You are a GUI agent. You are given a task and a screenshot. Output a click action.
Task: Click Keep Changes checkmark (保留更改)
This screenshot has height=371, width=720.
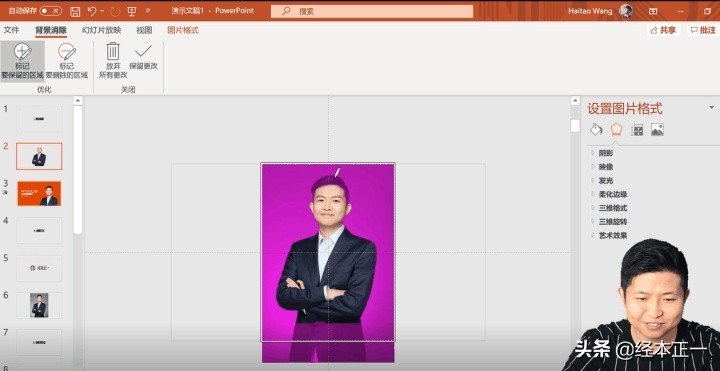click(x=143, y=56)
